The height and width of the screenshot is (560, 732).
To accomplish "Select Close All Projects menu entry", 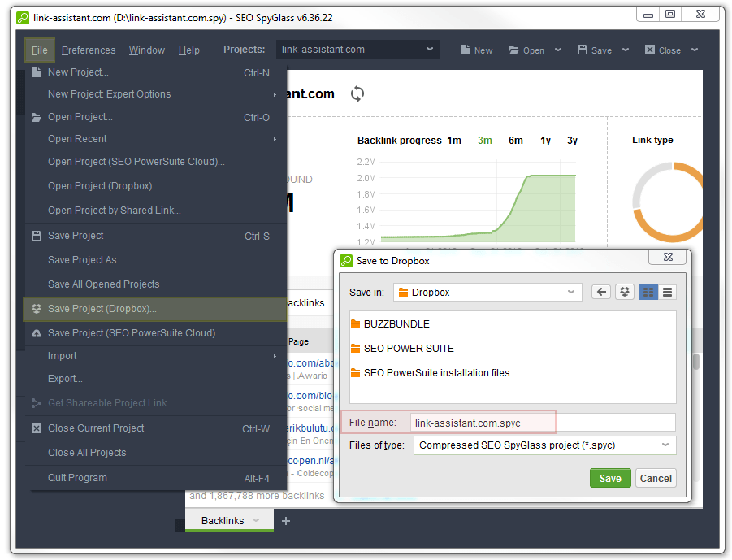I will [155, 453].
